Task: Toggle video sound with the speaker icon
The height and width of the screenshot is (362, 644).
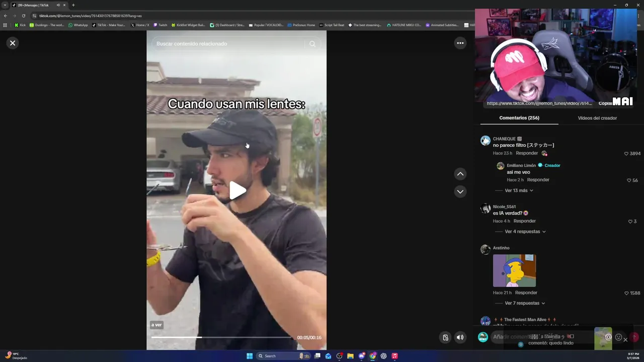Action: coord(460,337)
